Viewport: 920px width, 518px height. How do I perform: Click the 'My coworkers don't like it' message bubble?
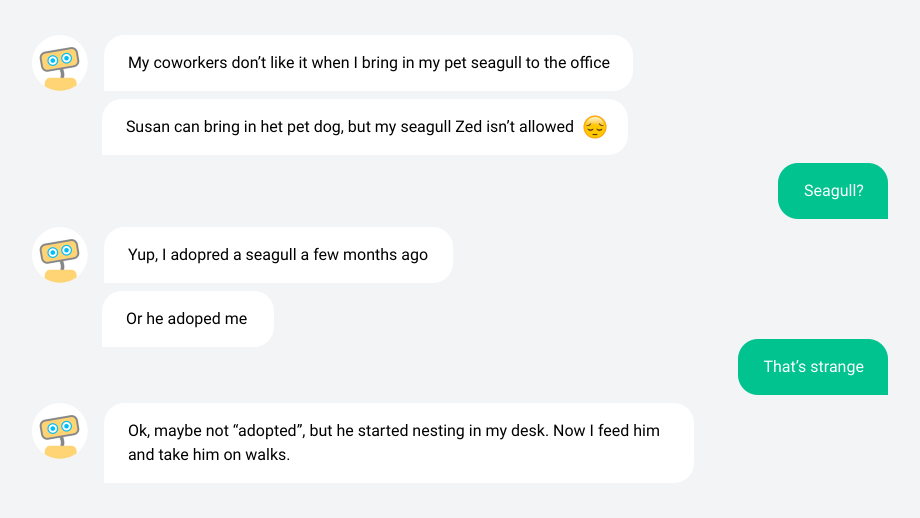pos(368,63)
